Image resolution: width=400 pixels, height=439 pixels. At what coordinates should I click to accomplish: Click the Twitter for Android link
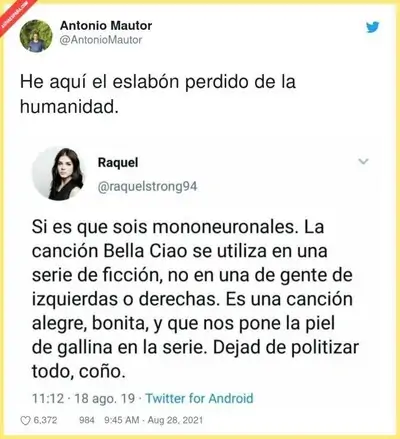[200, 398]
